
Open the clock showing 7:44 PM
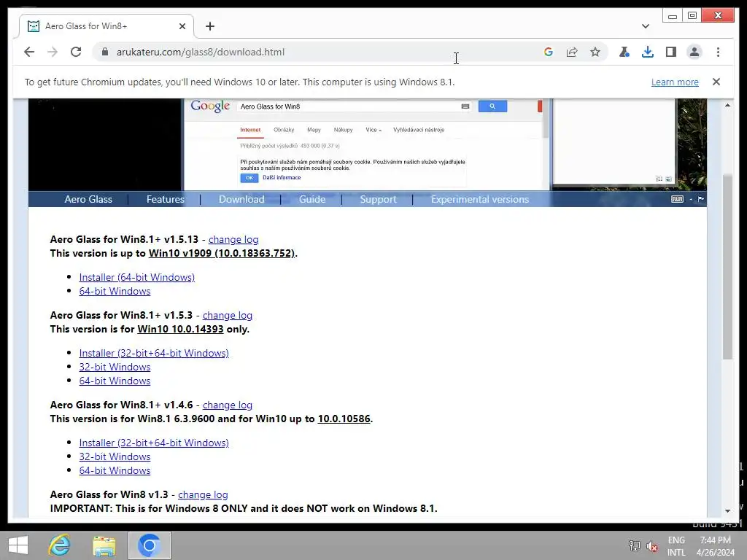point(715,546)
